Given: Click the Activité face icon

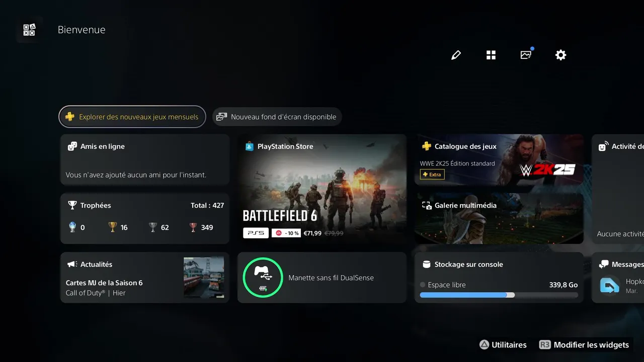Looking at the screenshot, I should (603, 146).
